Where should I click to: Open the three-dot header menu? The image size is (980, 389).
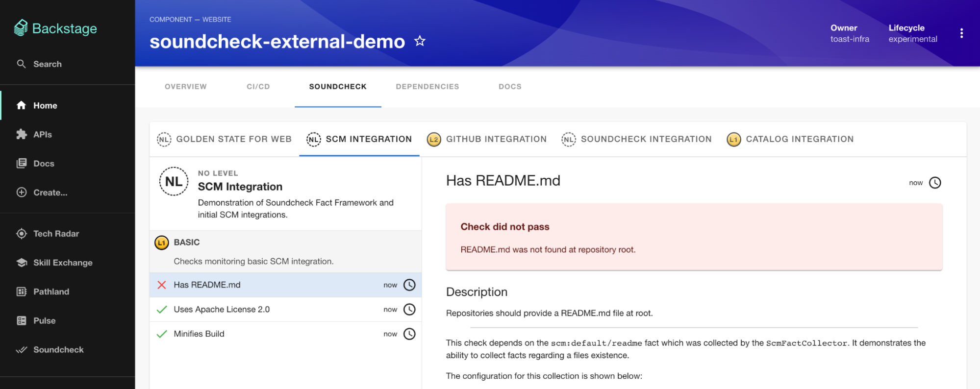pos(961,33)
